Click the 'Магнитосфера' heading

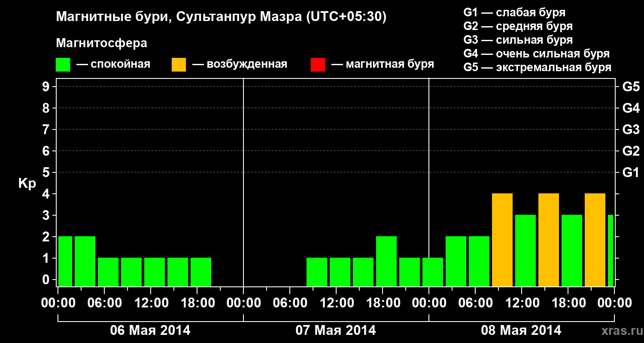coord(102,43)
